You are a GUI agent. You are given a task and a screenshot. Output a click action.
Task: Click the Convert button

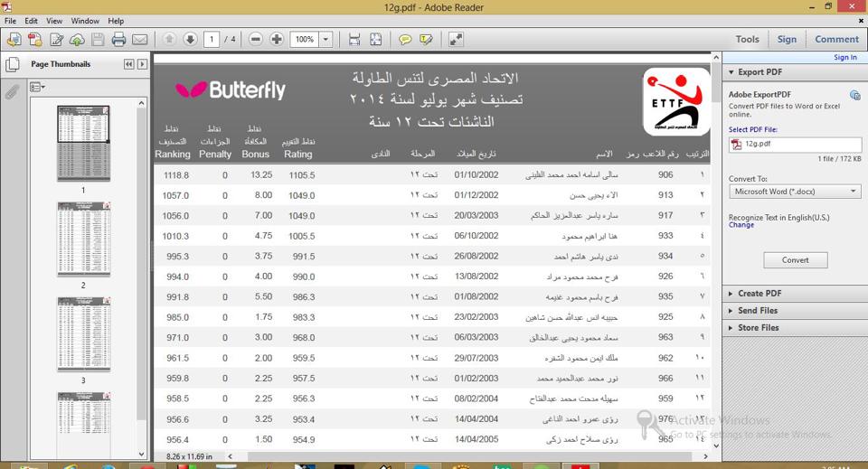[x=796, y=260]
